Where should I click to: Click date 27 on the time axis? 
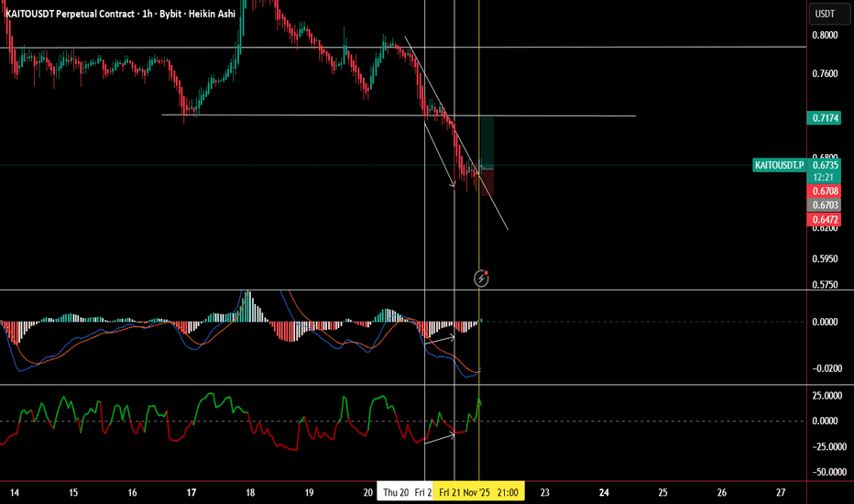click(x=781, y=493)
